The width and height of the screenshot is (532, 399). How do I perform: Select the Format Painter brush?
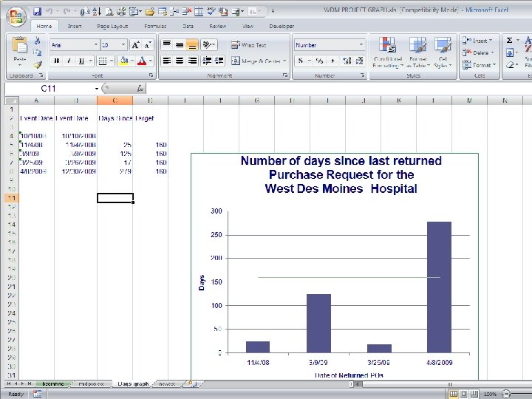[x=38, y=64]
